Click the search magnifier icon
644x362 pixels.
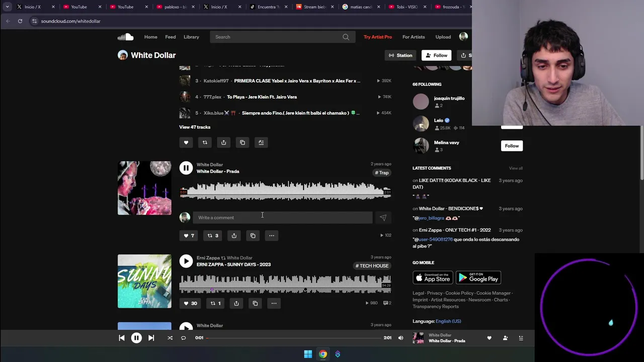click(x=346, y=37)
